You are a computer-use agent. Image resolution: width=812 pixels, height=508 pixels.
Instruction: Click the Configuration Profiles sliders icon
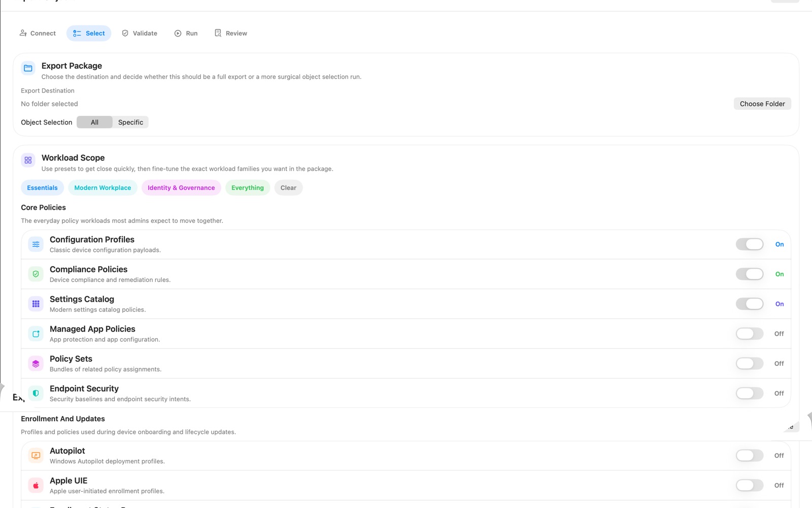tap(36, 244)
